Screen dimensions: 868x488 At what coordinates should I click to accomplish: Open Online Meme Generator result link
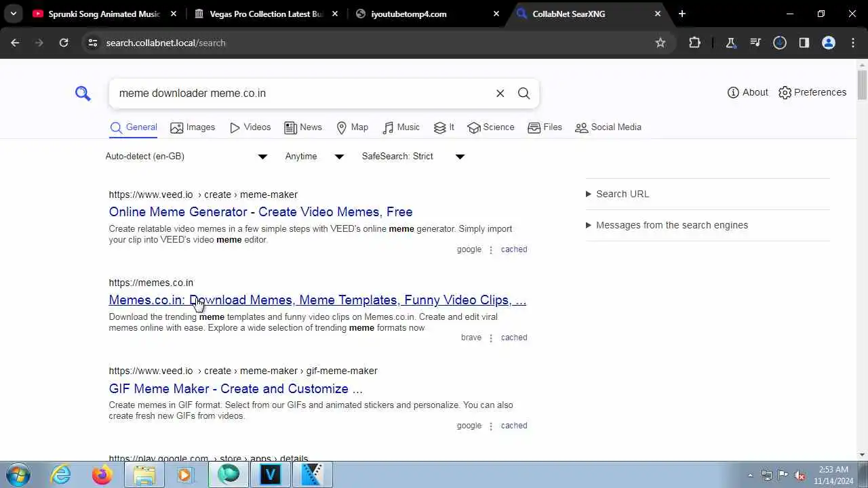click(x=260, y=211)
